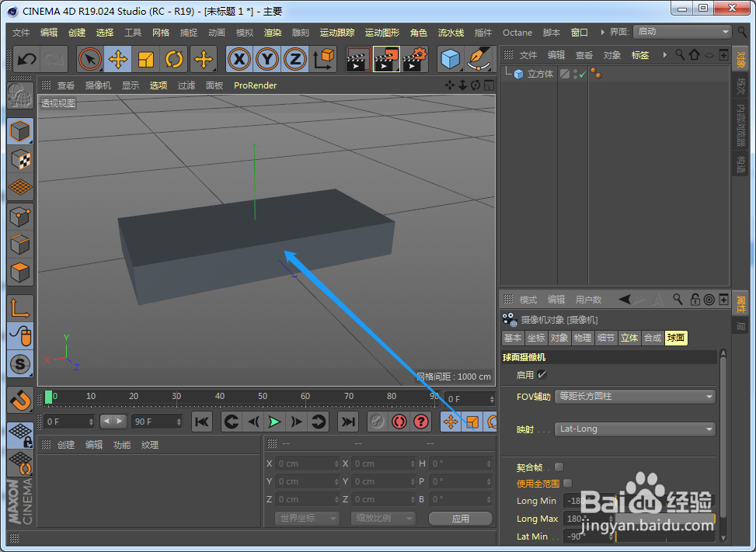The image size is (756, 552).
Task: Jump to the animation start
Action: (202, 422)
